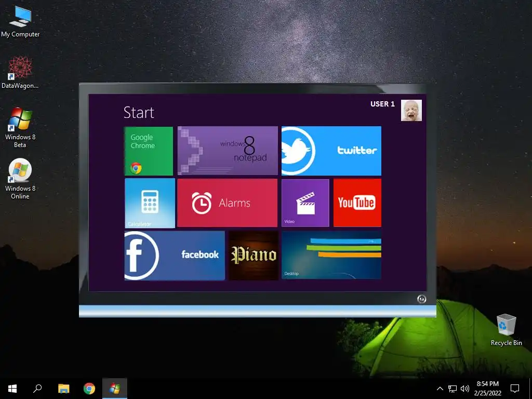Open the Windows Start menu button
Image resolution: width=532 pixels, height=399 pixels.
tap(12, 389)
